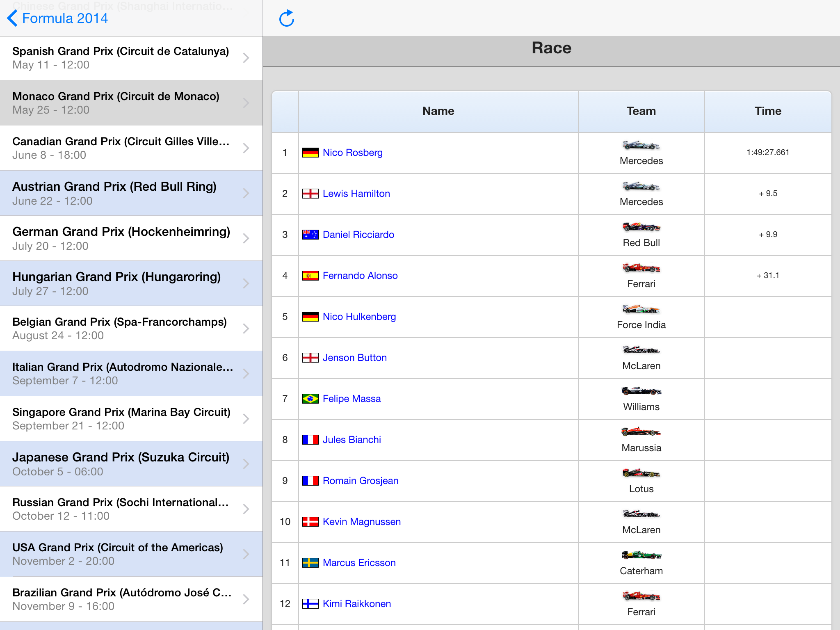
Task: Click the Marussia car icon
Action: point(641,432)
